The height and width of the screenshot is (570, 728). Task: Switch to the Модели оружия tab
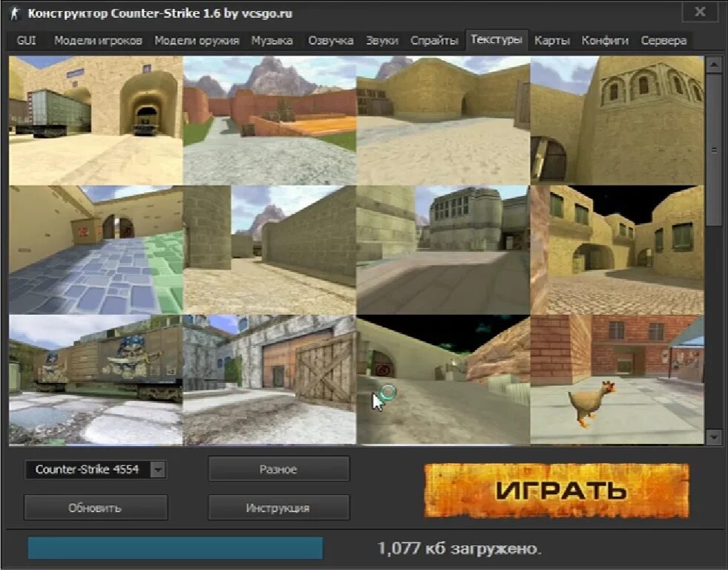pos(197,40)
